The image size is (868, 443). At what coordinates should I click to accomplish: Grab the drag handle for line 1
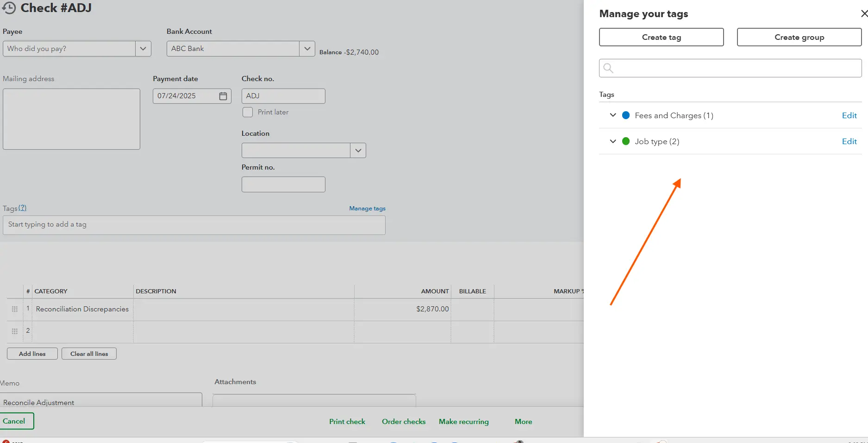pyautogui.click(x=15, y=309)
